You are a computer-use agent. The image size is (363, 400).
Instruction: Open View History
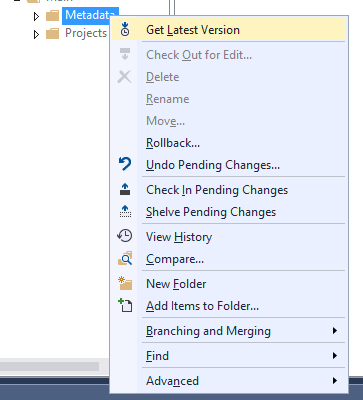229,237
